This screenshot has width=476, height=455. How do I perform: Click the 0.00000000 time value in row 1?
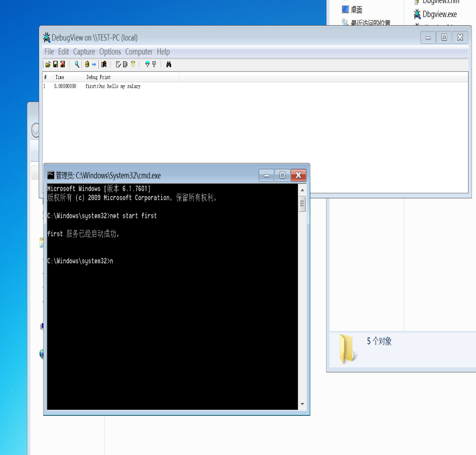point(65,86)
